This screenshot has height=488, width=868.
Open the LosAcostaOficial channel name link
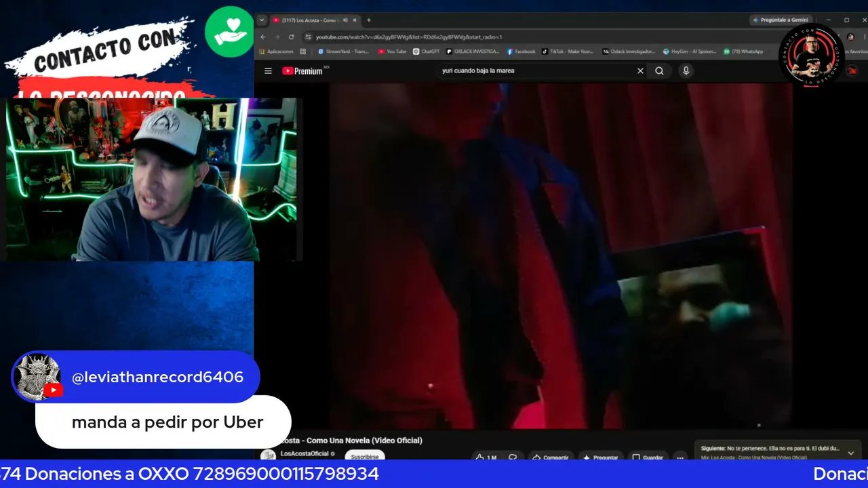point(304,453)
